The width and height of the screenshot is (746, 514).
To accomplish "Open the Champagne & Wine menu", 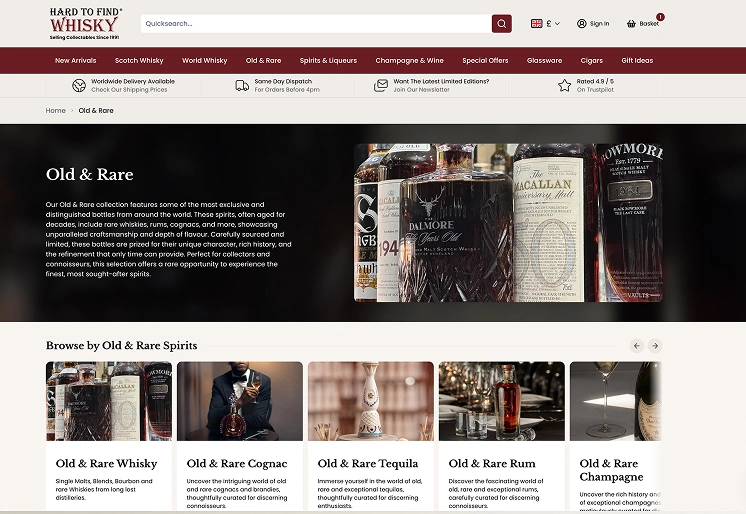I will point(409,60).
